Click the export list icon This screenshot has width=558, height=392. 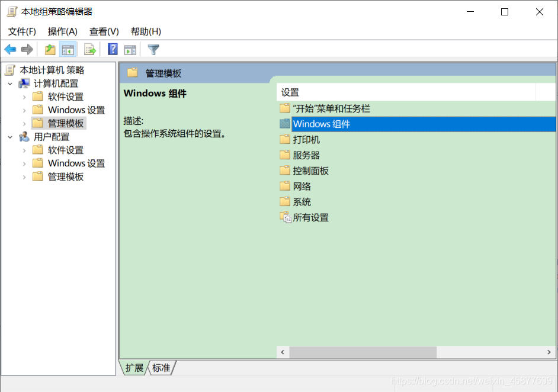tap(89, 49)
